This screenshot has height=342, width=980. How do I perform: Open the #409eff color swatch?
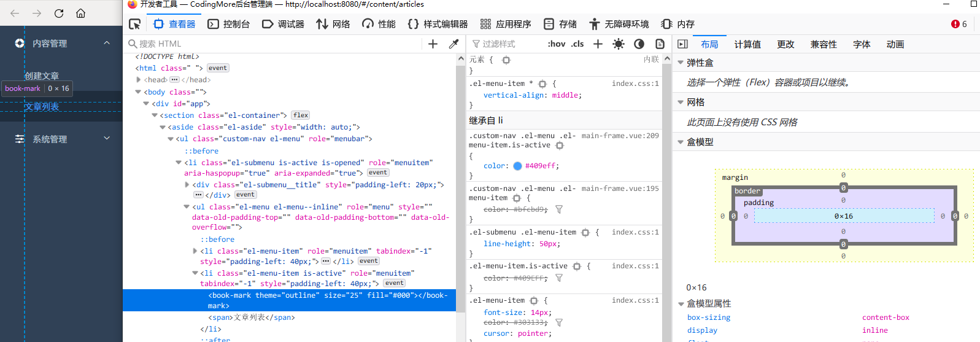(517, 166)
